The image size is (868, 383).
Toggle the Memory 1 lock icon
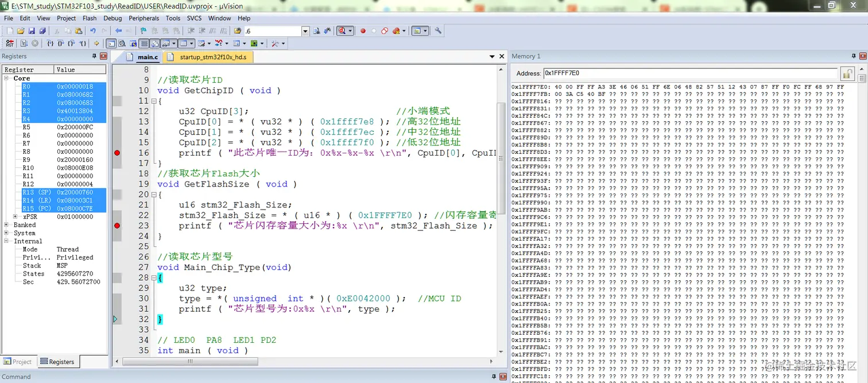(x=847, y=73)
